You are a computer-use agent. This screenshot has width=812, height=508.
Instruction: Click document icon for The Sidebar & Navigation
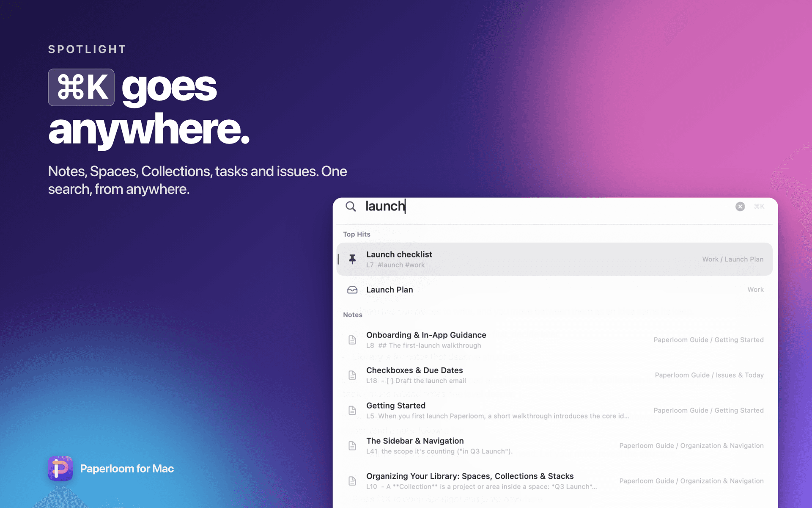tap(352, 446)
